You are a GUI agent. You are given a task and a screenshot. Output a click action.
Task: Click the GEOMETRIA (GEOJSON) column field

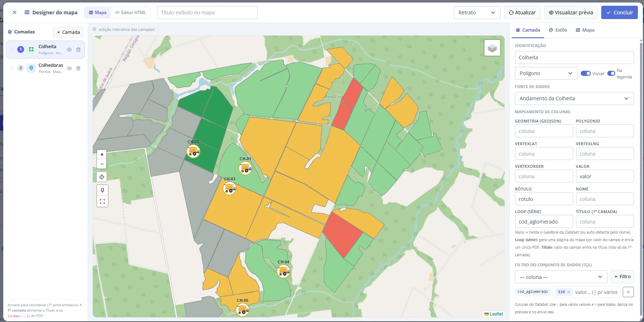pos(544,131)
